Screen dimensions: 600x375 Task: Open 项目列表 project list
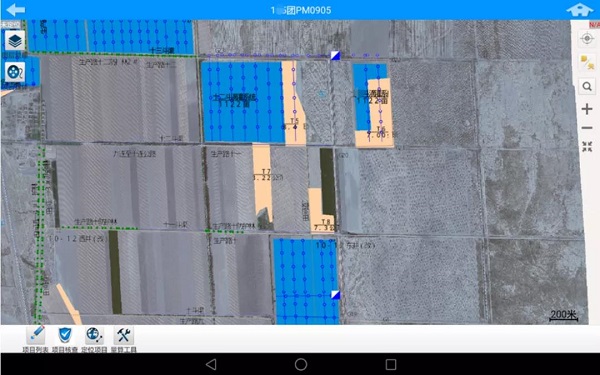tap(35, 339)
